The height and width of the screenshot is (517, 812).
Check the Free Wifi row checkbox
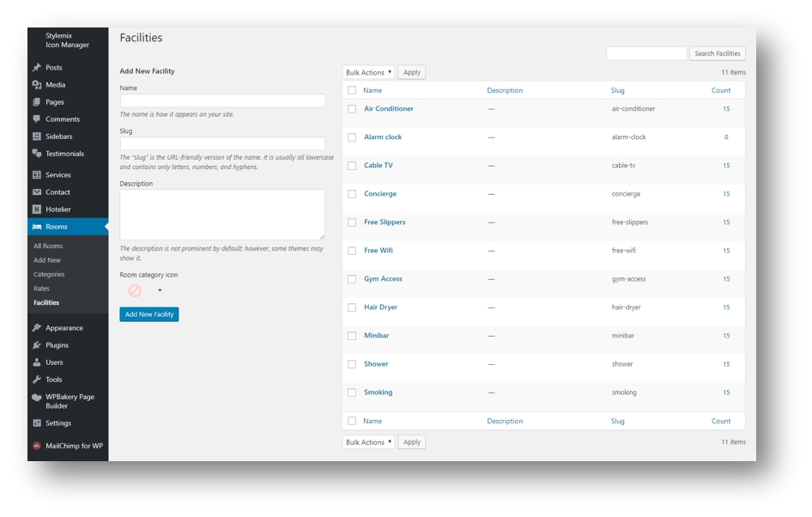352,251
